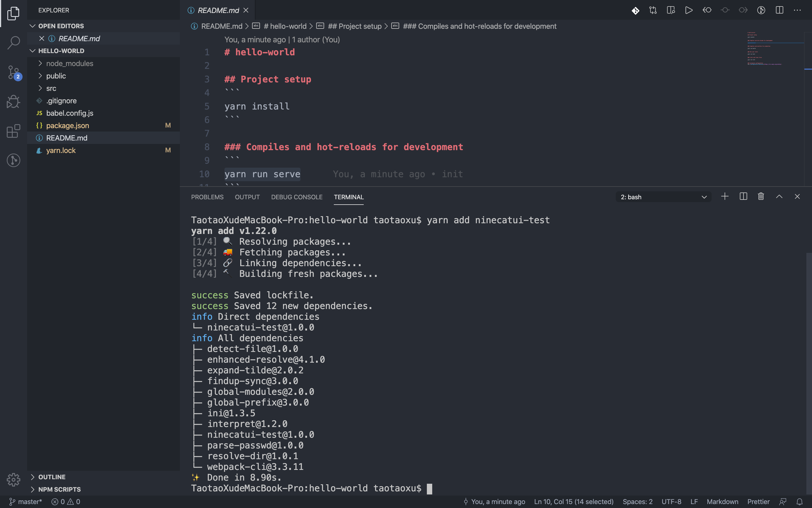Click the master* branch in status bar
The height and width of the screenshot is (508, 812).
[25, 502]
